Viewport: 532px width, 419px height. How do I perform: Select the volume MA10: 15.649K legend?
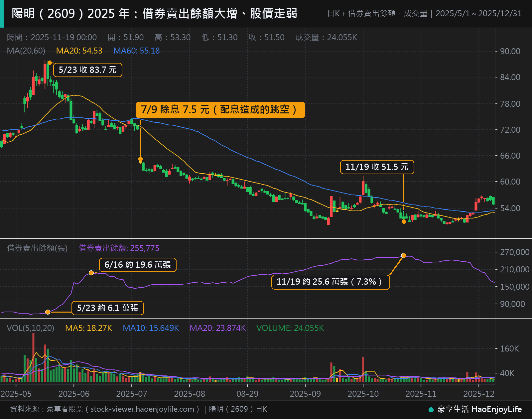[151, 328]
